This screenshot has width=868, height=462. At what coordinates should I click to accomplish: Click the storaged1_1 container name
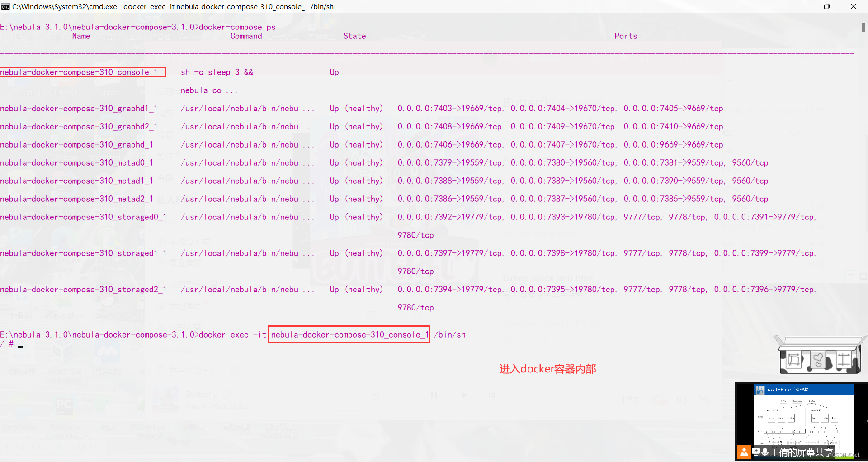83,253
